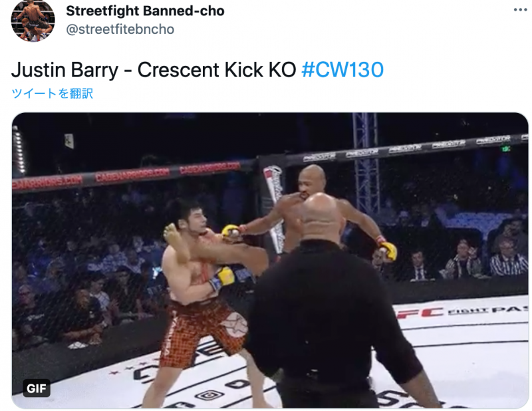Click the Streetfight Banned-cho profile avatar

tap(33, 21)
